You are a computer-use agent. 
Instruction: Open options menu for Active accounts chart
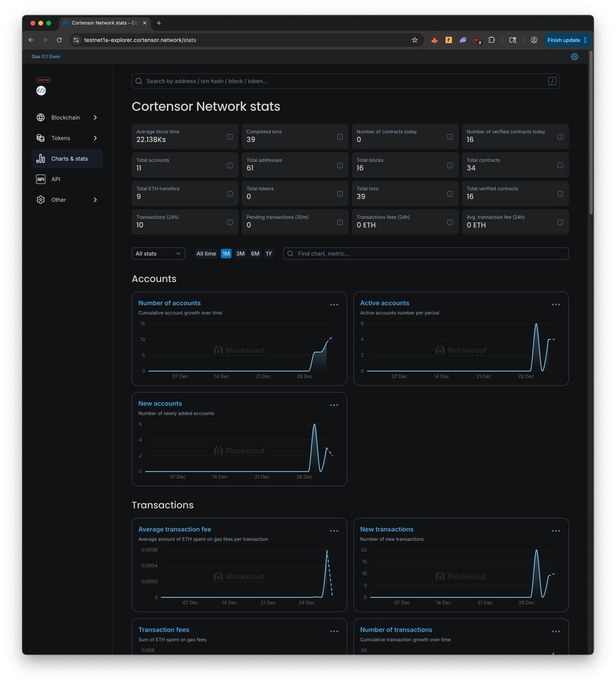(x=556, y=304)
